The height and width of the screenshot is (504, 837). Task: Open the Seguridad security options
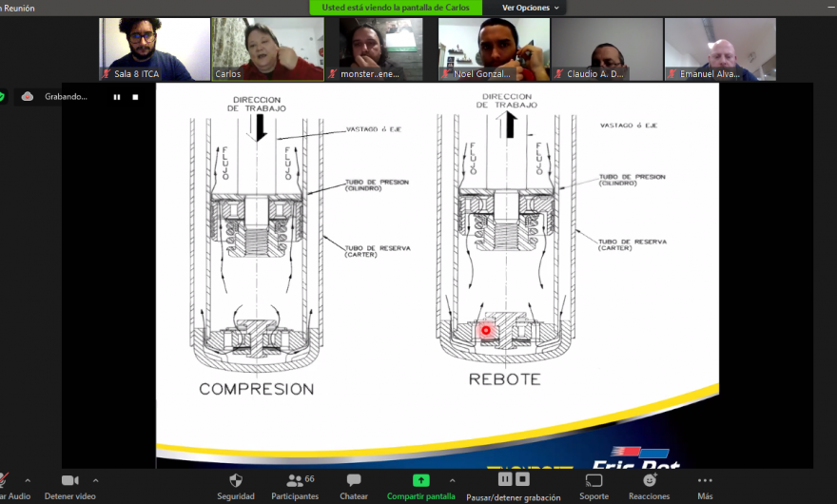coord(236,485)
